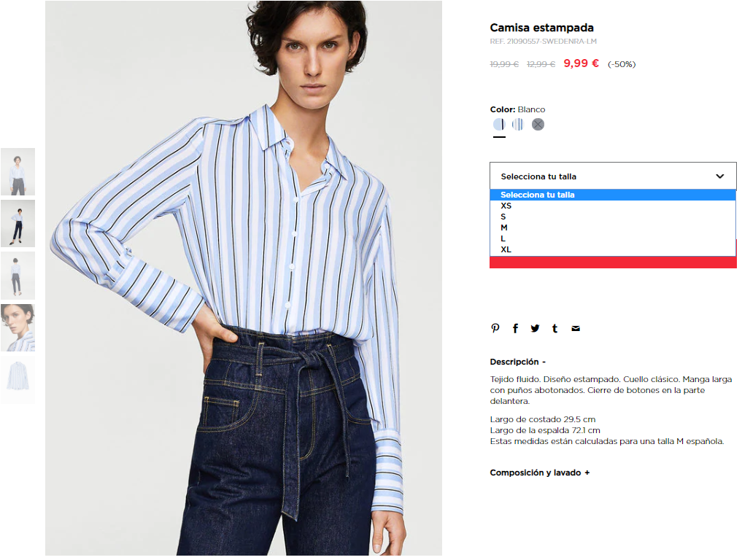The height and width of the screenshot is (560, 742).
Task: View the flat shirt product thumbnail
Action: coord(18,380)
